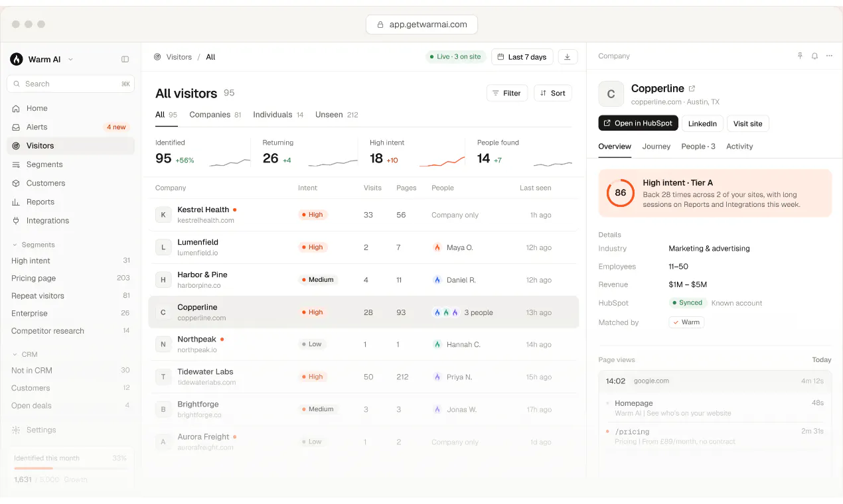Screen dimensions: 843x504
Task: Click the Filter button
Action: pos(507,94)
